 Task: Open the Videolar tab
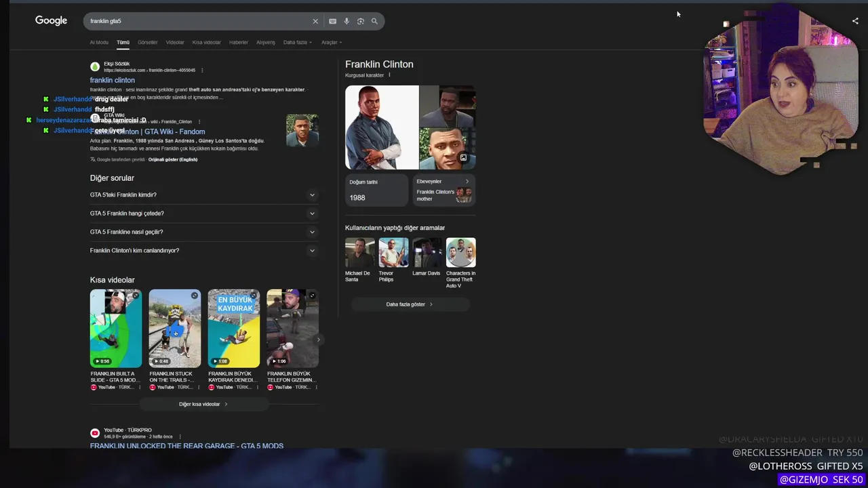[175, 42]
